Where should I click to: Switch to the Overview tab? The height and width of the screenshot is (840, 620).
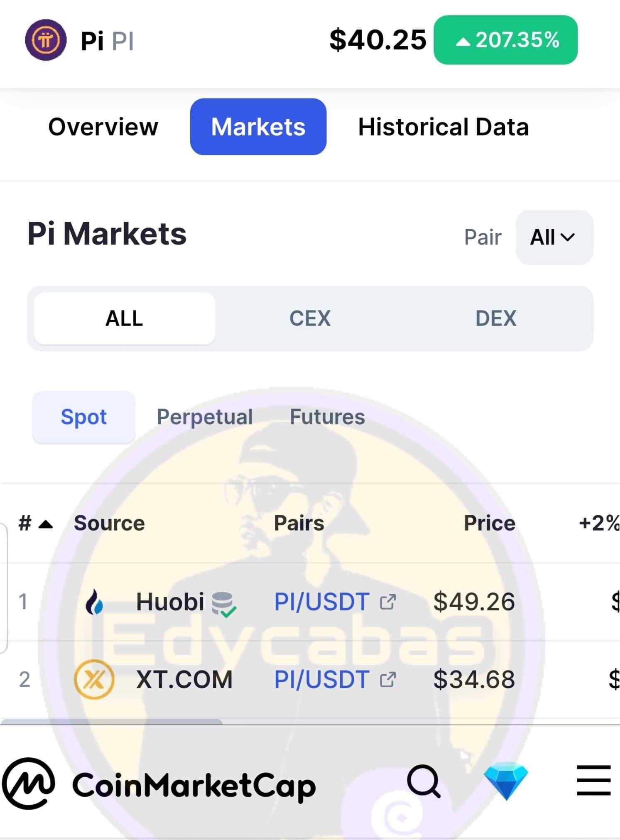coord(103,127)
